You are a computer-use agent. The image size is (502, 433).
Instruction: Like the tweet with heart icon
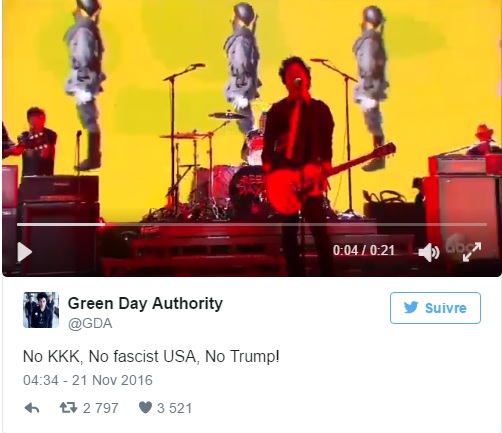pyautogui.click(x=145, y=407)
